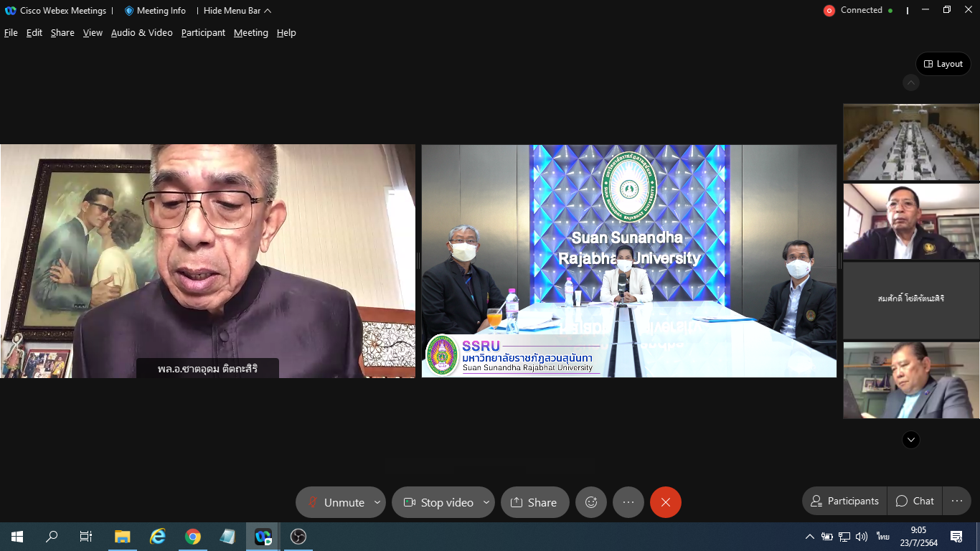Open panel options next to Chat
The height and width of the screenshot is (551, 980).
click(956, 501)
